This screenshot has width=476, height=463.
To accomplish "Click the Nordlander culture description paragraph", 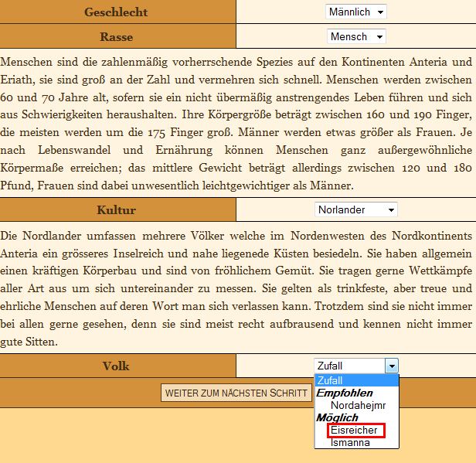I will tap(236, 288).
